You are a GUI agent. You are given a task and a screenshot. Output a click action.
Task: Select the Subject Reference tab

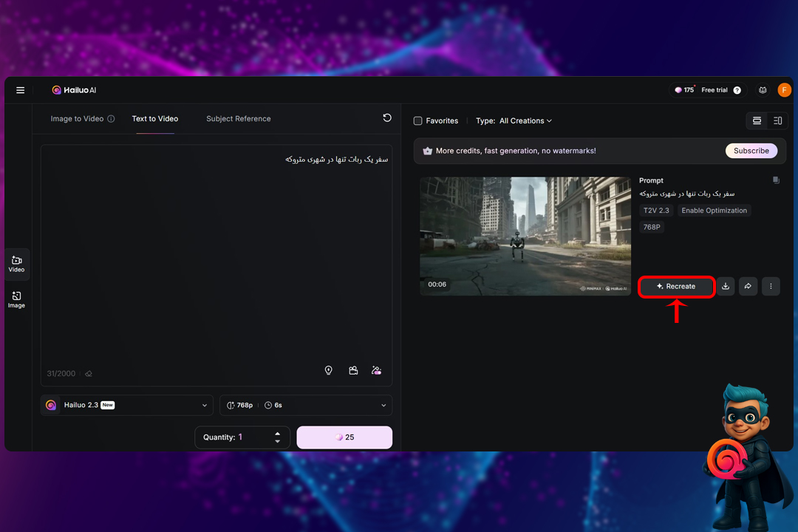tap(238, 119)
